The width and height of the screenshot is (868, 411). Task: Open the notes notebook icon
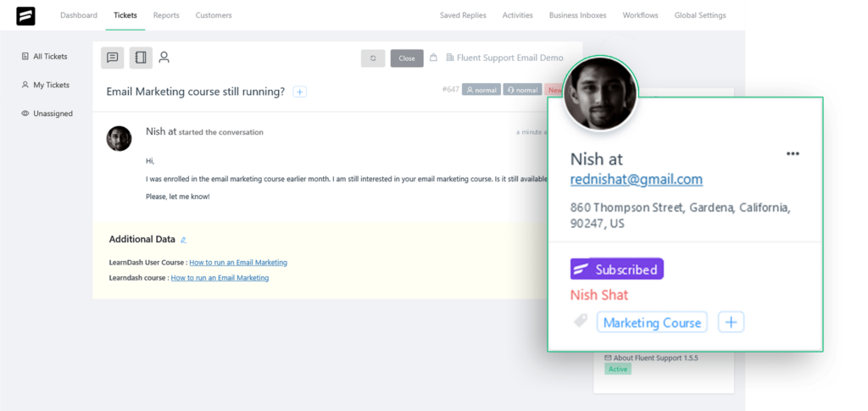[141, 58]
